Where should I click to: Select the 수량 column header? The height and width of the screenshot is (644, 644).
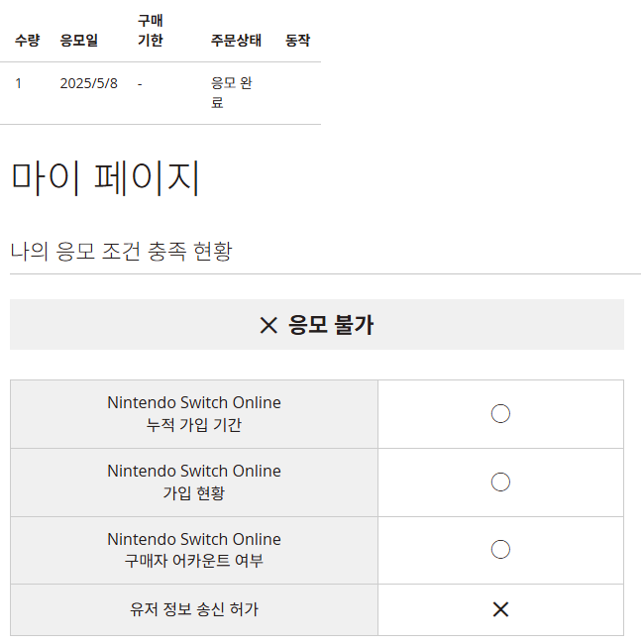tap(27, 41)
